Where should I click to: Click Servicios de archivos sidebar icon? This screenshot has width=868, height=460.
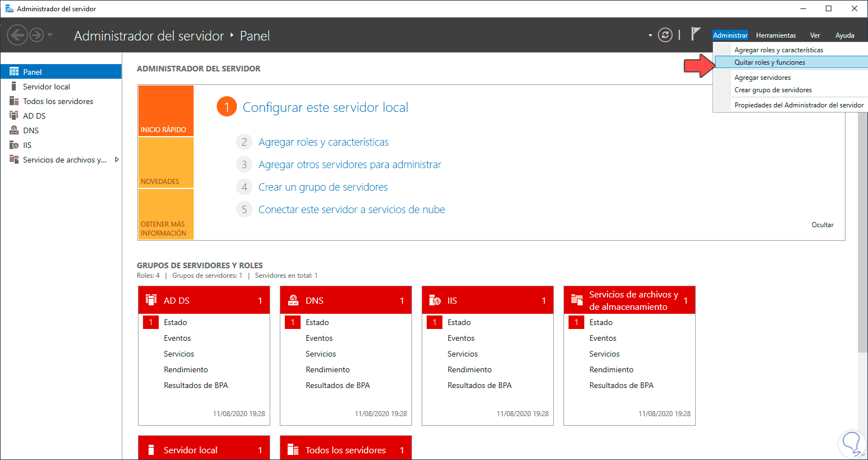[x=14, y=160]
